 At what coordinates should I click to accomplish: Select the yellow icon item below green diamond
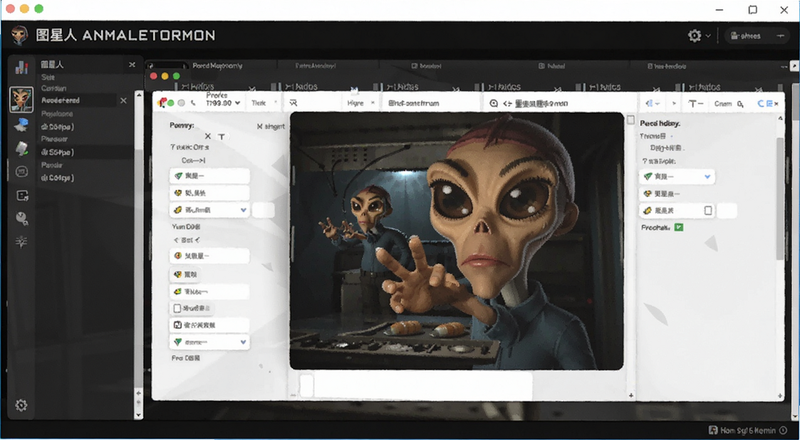[x=210, y=193]
